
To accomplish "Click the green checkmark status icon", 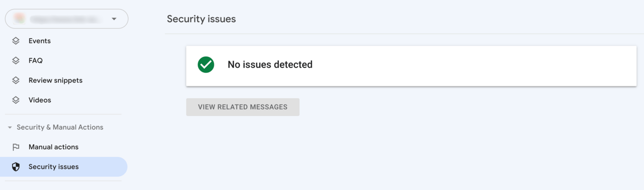I will tap(206, 65).
